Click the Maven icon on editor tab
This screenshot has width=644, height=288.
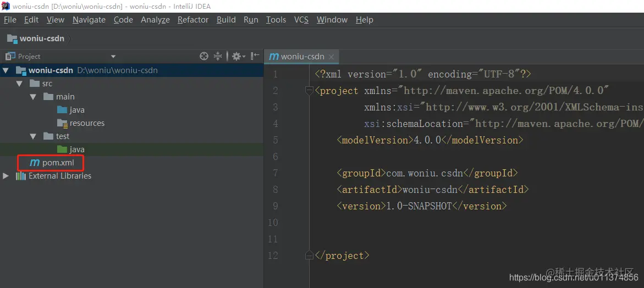click(273, 57)
